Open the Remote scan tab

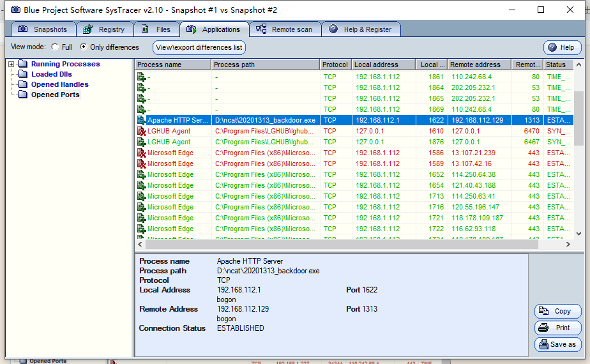click(285, 29)
